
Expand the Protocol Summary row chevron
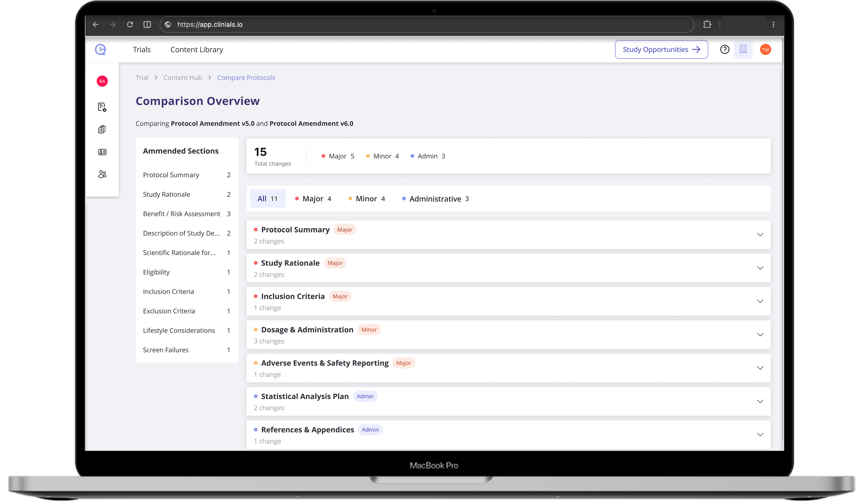coord(760,235)
